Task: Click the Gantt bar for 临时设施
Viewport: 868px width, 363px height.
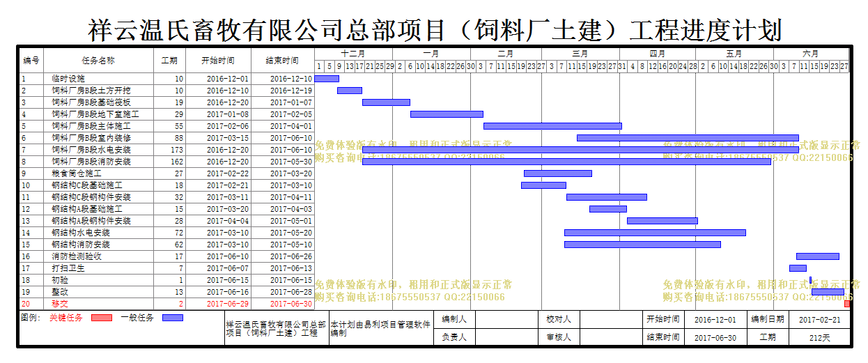Action: coord(327,79)
